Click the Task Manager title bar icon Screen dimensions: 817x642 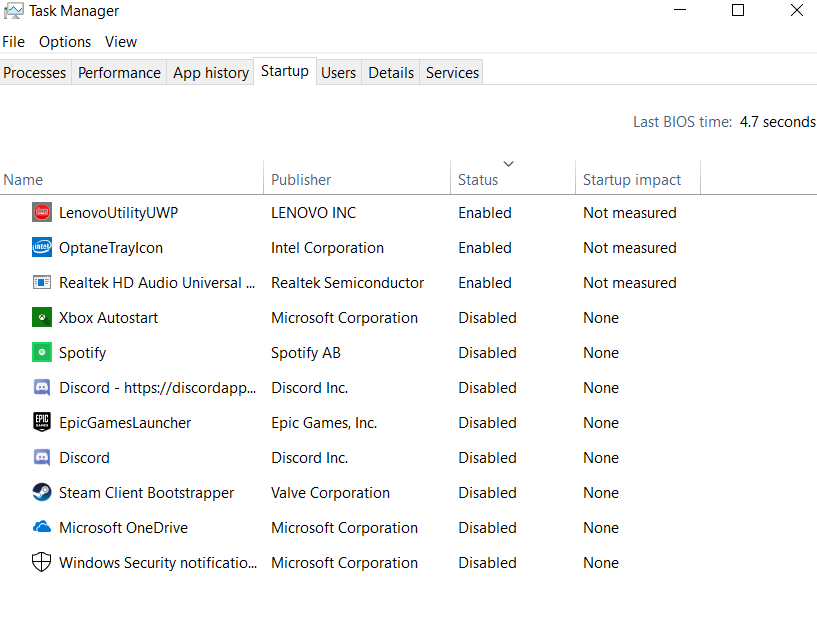(x=14, y=11)
